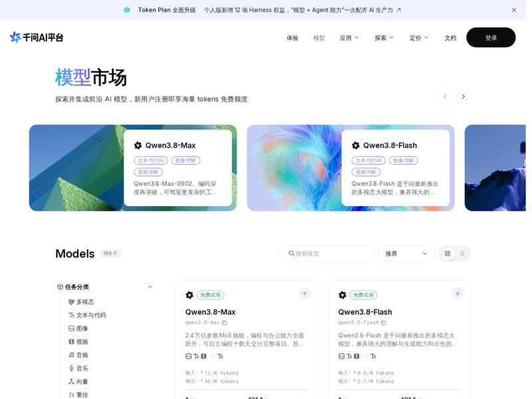
Task: Open the Qwen3.8-Max featured banner card
Action: [133, 168]
